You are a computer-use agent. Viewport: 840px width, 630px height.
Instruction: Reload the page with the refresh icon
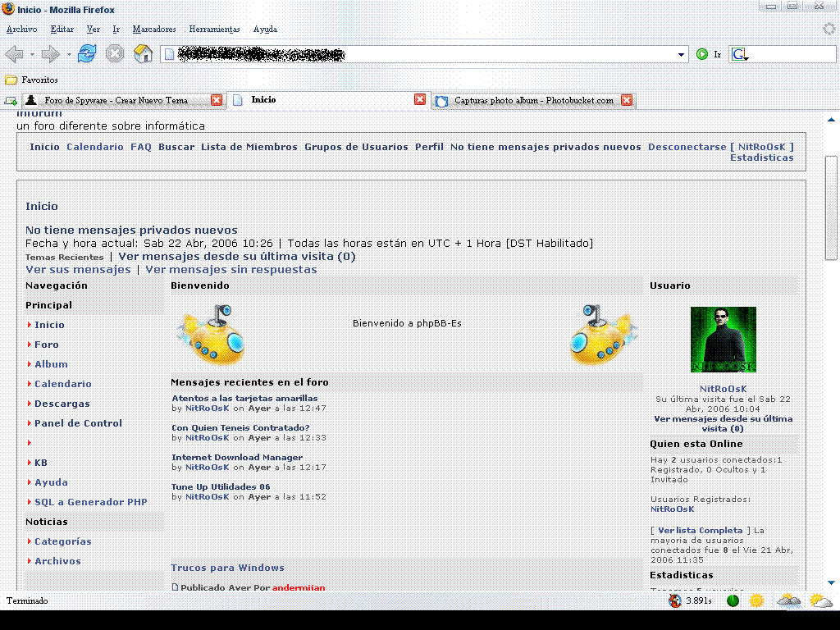(87, 54)
